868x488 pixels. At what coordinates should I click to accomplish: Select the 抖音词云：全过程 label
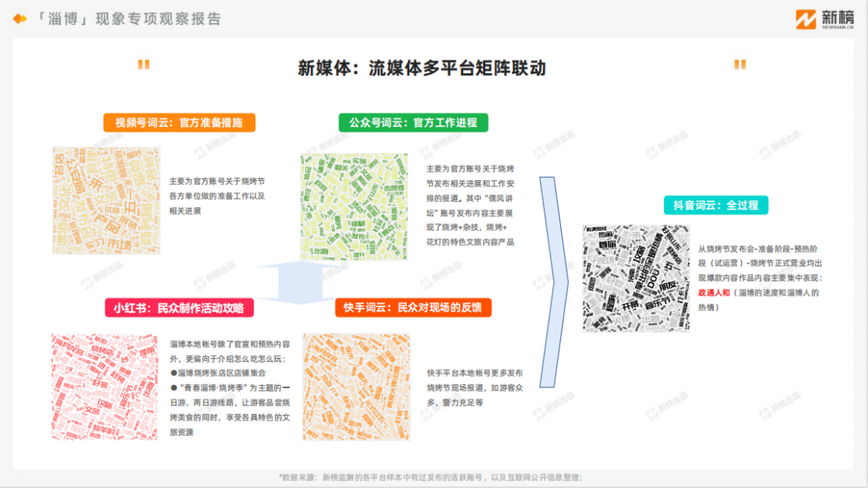coord(716,206)
